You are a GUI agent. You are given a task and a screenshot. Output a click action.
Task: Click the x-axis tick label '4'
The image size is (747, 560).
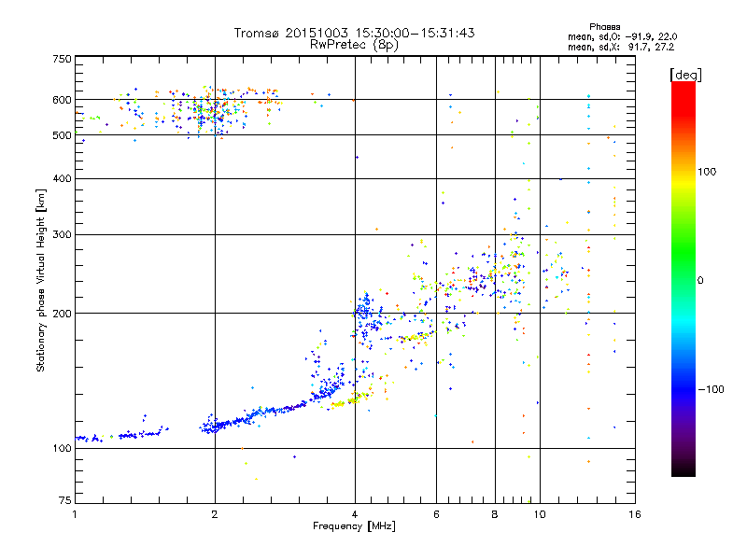pos(355,514)
